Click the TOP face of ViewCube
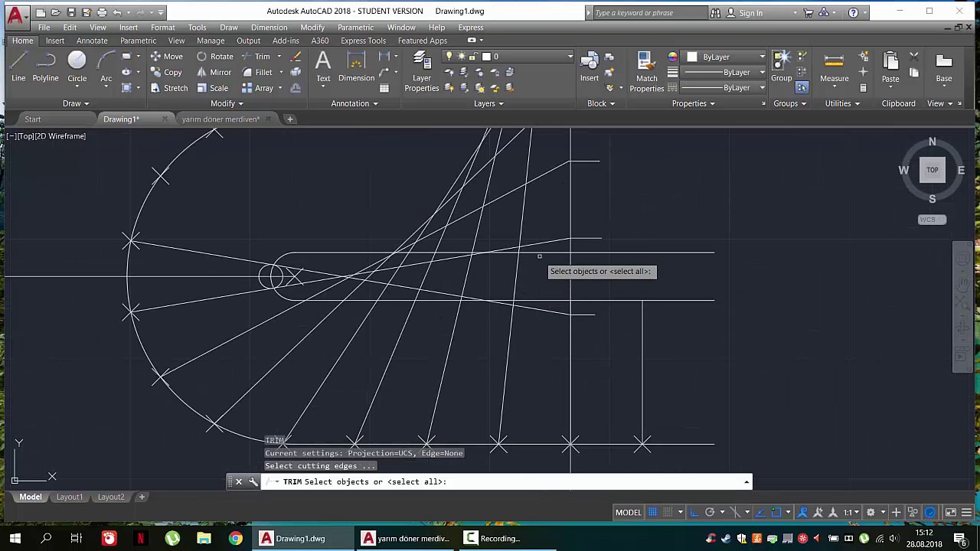 click(x=932, y=170)
